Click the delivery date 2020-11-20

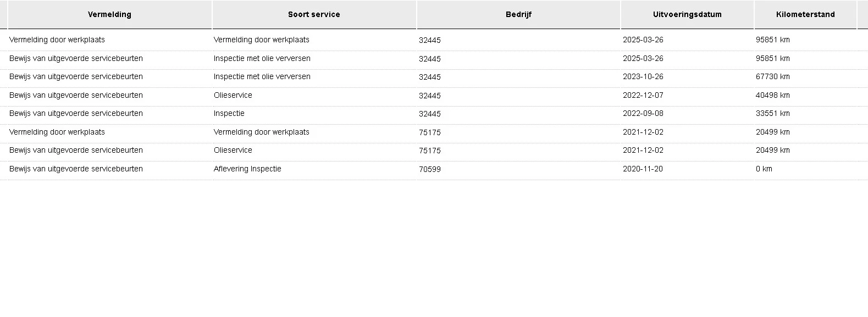click(x=643, y=169)
